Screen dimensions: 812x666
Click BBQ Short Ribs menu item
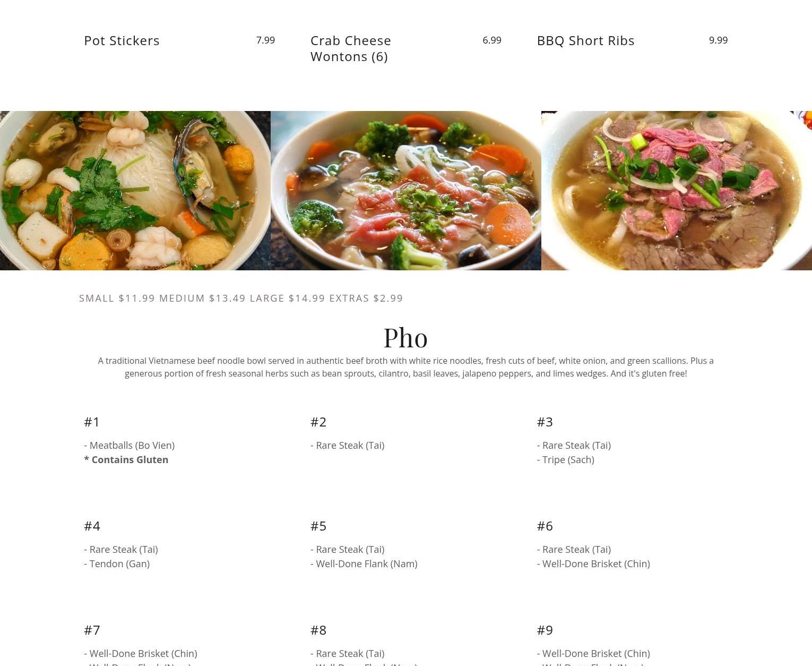point(585,40)
